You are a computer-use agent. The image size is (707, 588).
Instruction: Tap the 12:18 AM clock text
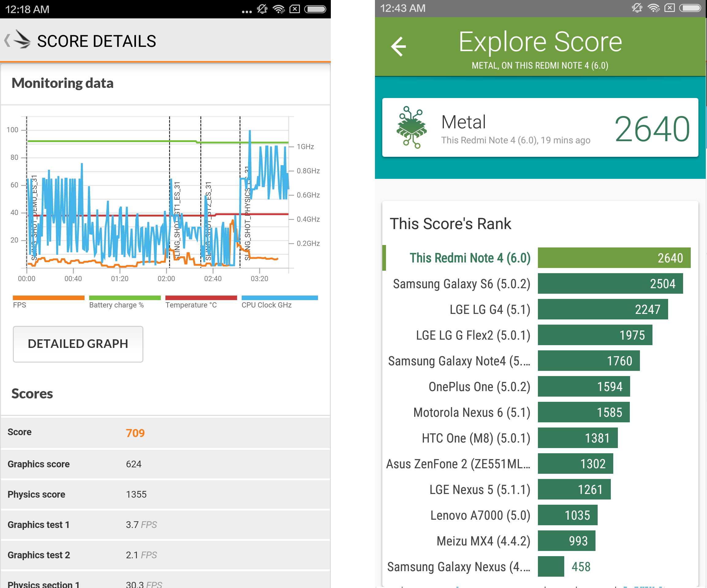tap(27, 9)
